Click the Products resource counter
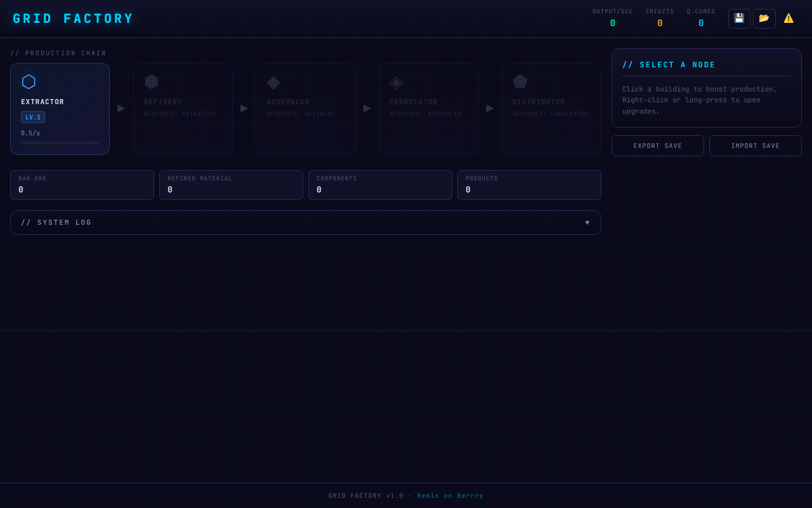Viewport: 812px width, 508px height. (x=529, y=185)
